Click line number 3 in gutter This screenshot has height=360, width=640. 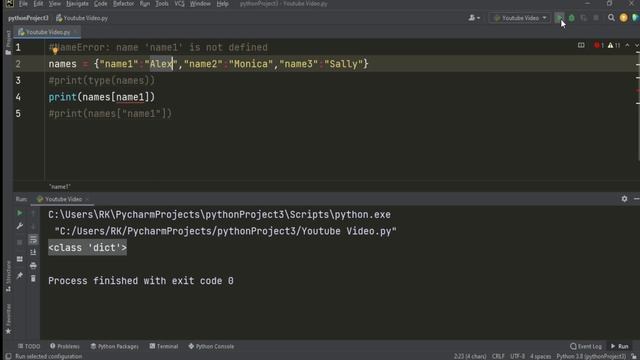(18, 80)
